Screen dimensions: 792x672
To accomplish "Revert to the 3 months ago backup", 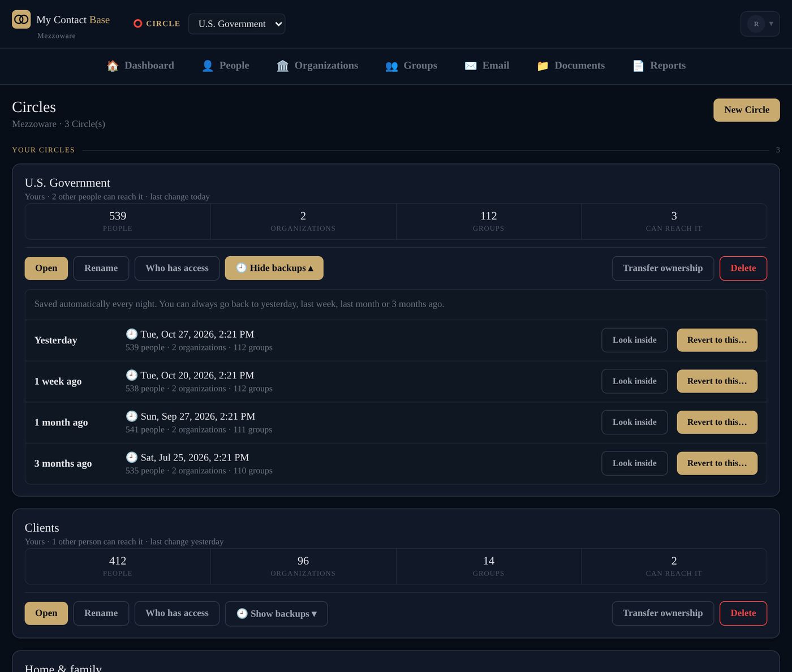I will [x=717, y=463].
